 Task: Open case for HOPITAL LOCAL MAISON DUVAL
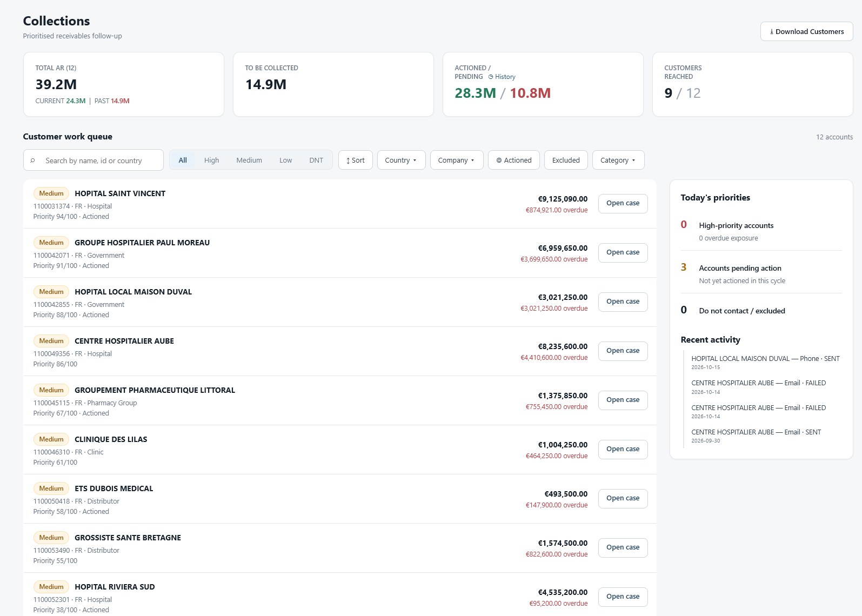click(x=623, y=302)
